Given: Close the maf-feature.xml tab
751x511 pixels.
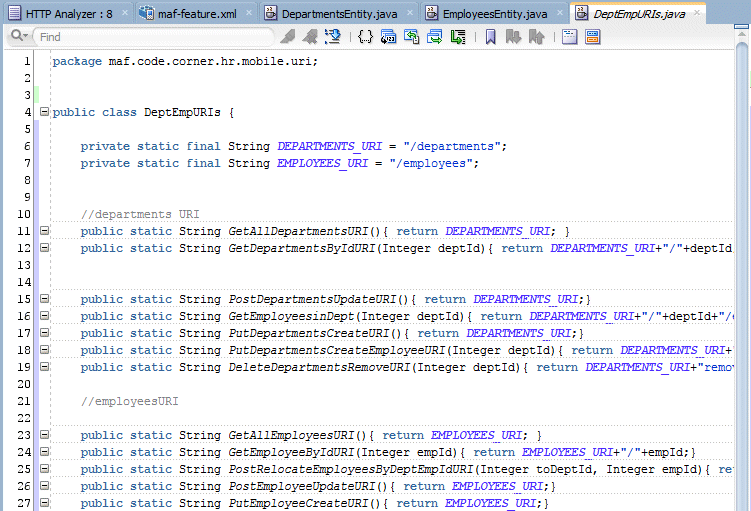Looking at the screenshot, I should pos(250,13).
